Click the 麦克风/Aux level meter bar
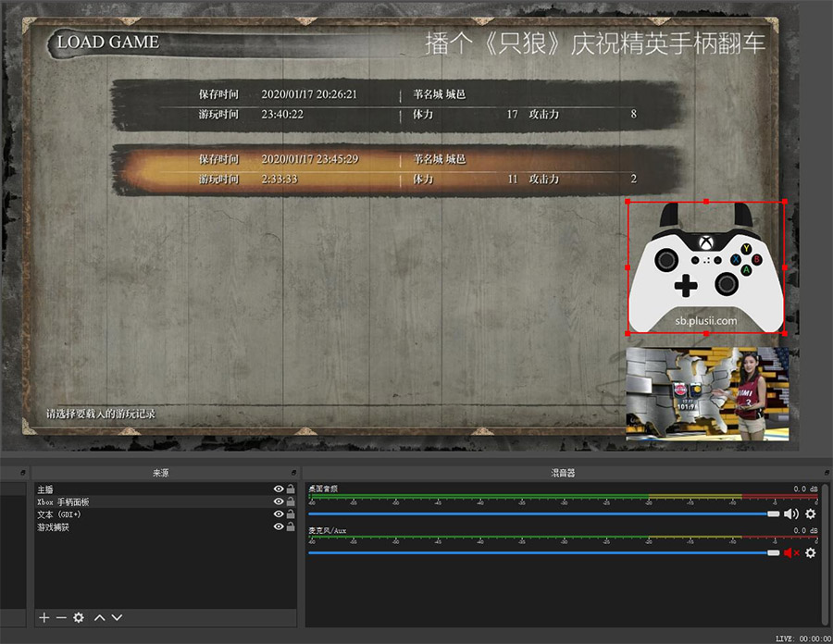833x644 pixels. point(563,538)
